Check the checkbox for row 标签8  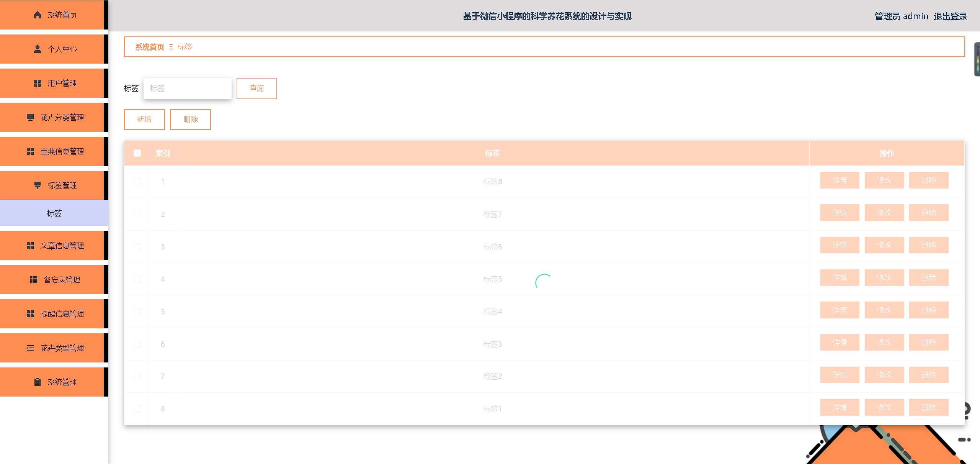[137, 182]
